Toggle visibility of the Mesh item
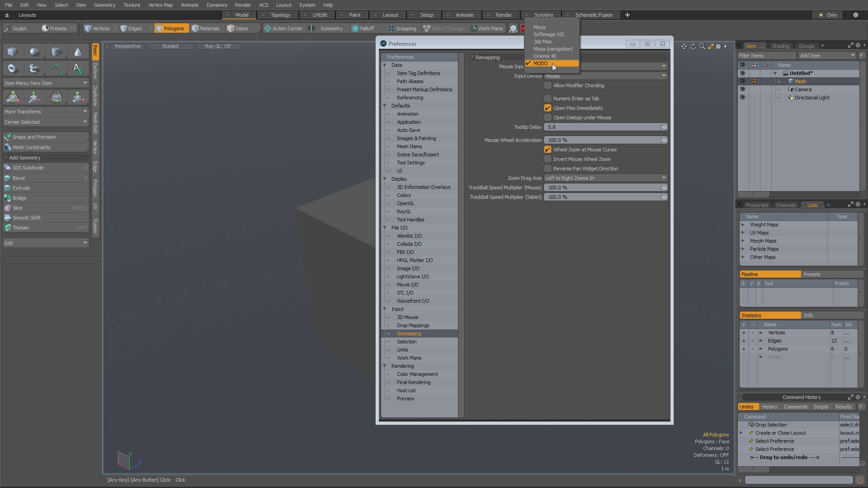 tap(743, 81)
